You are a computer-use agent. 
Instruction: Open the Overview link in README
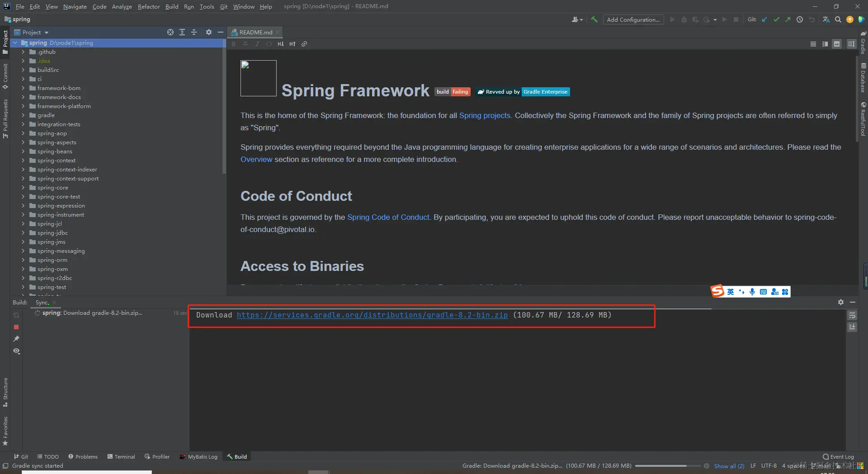tap(256, 159)
